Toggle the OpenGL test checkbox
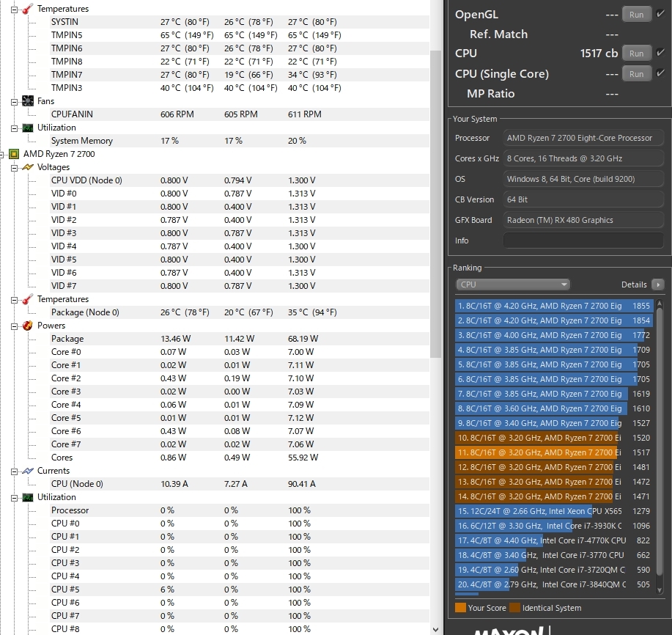Screen dimensions: 672x635 [x=660, y=14]
